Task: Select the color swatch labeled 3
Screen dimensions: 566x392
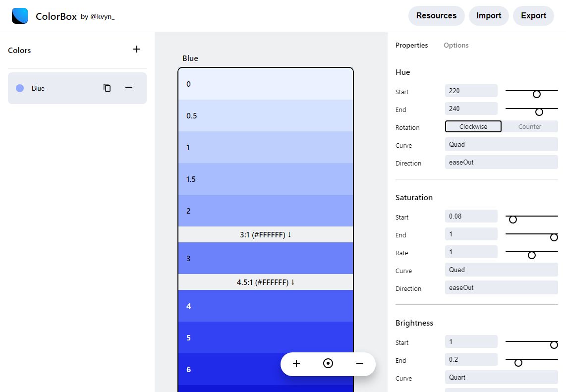Action: tap(266, 259)
